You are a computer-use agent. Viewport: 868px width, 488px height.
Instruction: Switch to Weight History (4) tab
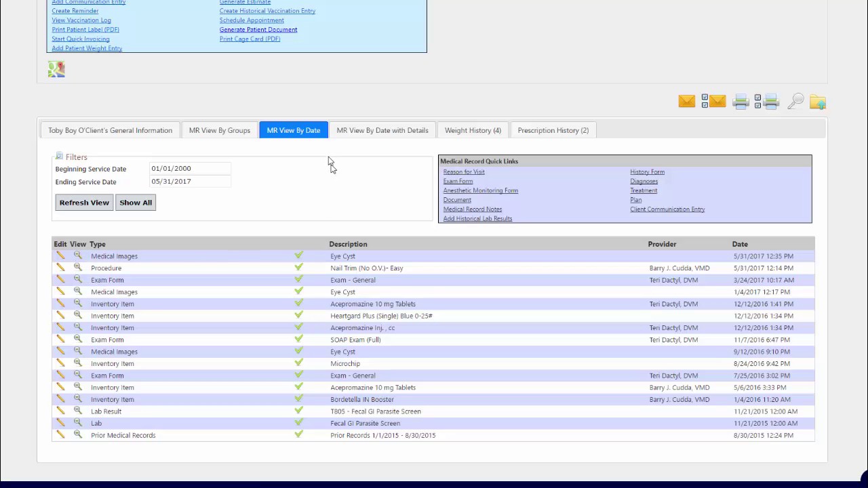click(x=473, y=130)
